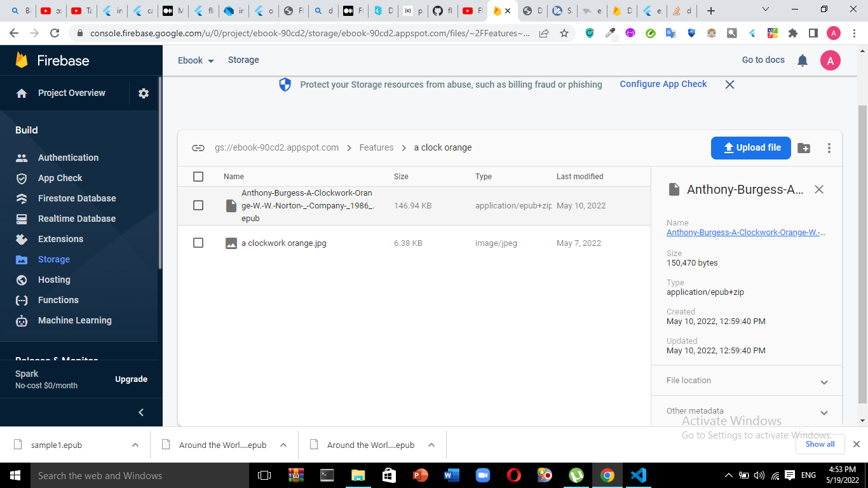Click the Chrome address bar
This screenshot has height=488, width=868.
tap(309, 33)
